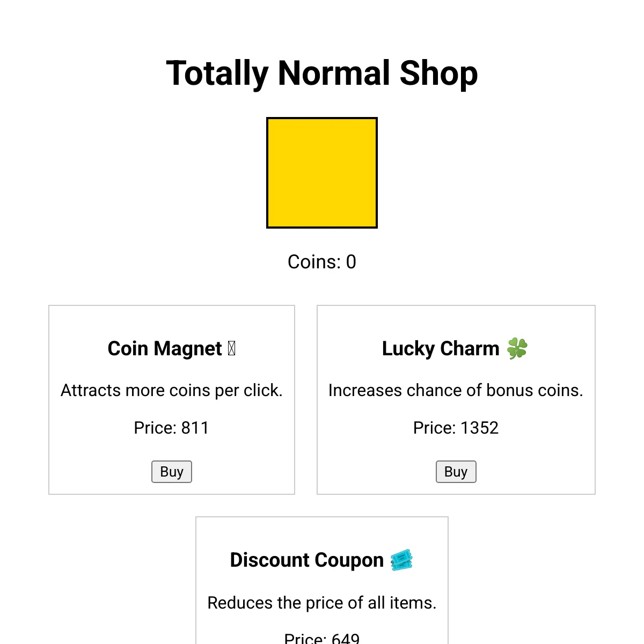This screenshot has height=644, width=644.
Task: Click the Price: 649 label
Action: [322, 638]
